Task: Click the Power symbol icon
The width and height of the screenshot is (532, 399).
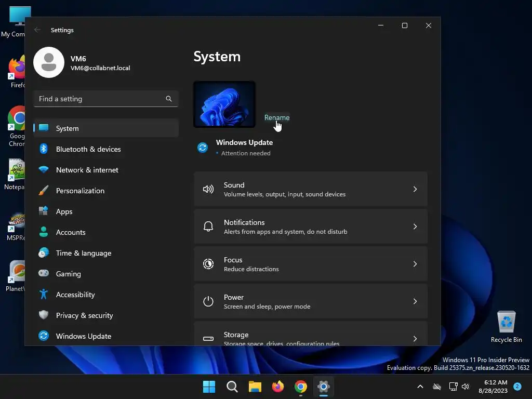Action: coord(208,301)
